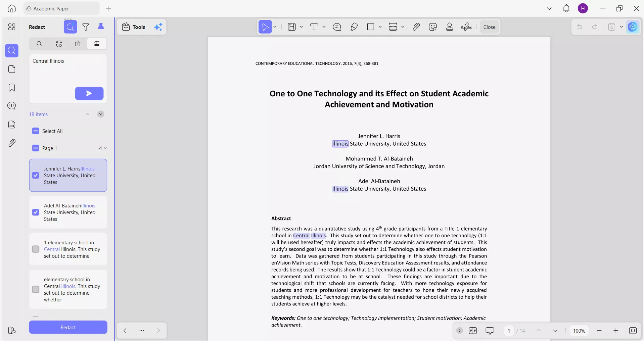Screen dimensions: 644x341
Task: Check the '1 elementary school in Central' result
Action: pyautogui.click(x=36, y=249)
